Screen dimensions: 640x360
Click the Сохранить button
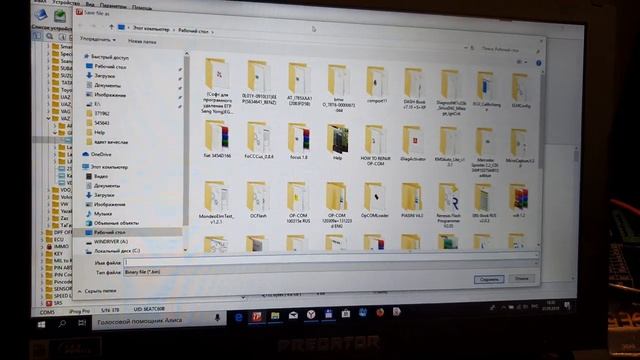(489, 280)
